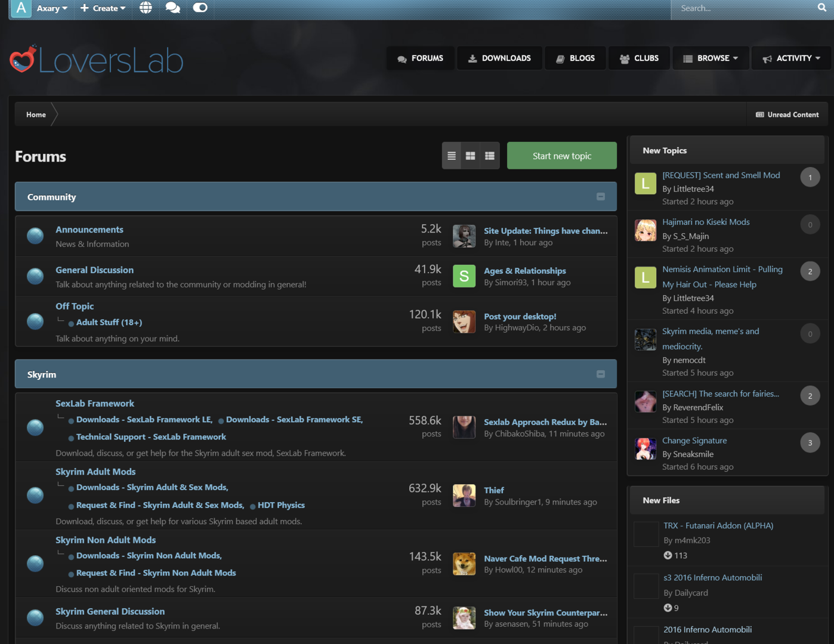Expand the Create dropdown menu
The height and width of the screenshot is (644, 834).
pos(103,8)
